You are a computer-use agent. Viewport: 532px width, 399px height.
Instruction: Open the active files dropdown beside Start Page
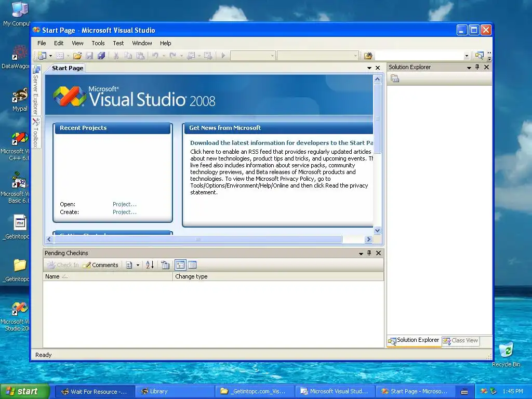click(x=369, y=68)
